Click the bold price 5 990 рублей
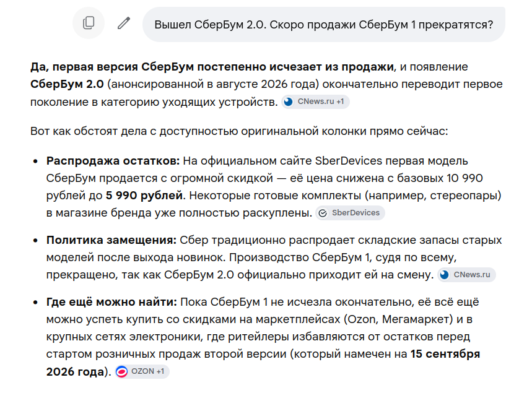Image resolution: width=532 pixels, height=393 pixels. [x=144, y=196]
